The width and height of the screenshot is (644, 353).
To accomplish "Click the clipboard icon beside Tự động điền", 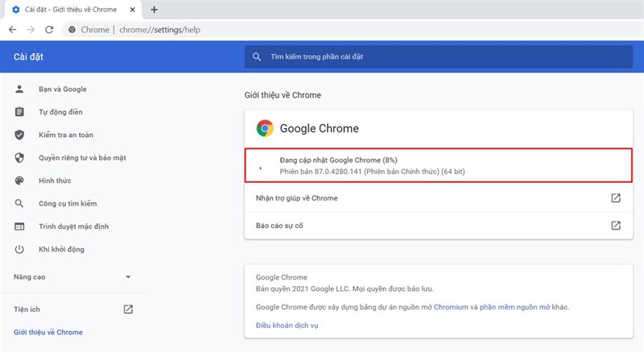I will tap(19, 112).
